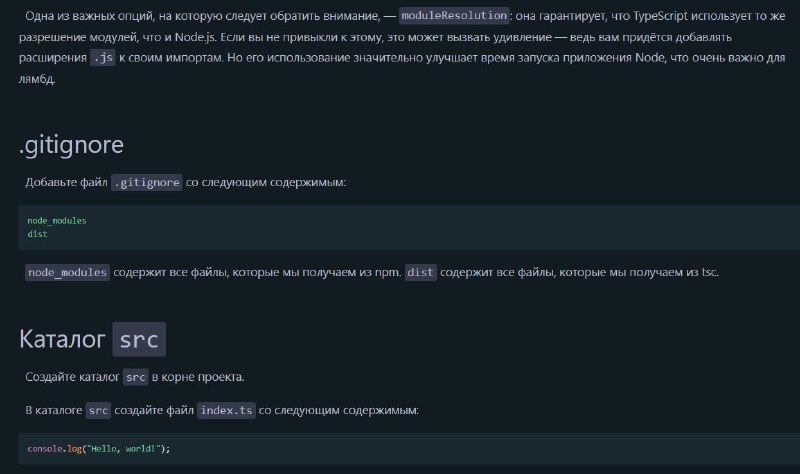
Task: Click the Node.js text in paragraph
Action: 196,37
